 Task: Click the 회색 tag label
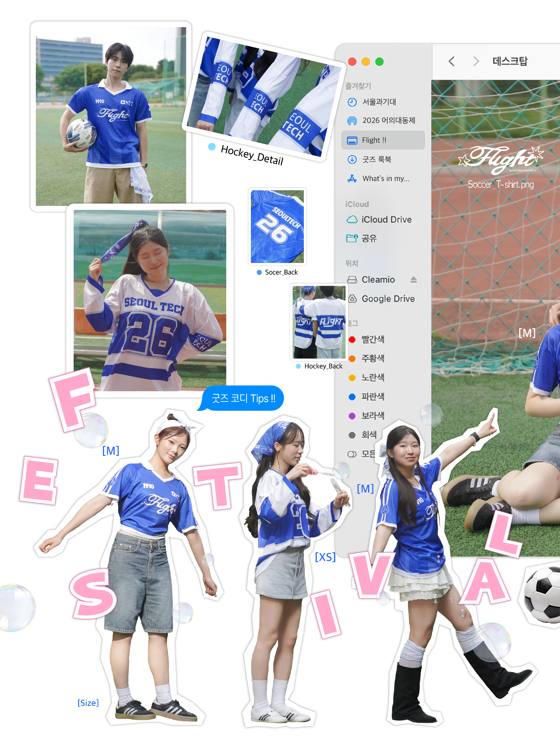(x=369, y=435)
